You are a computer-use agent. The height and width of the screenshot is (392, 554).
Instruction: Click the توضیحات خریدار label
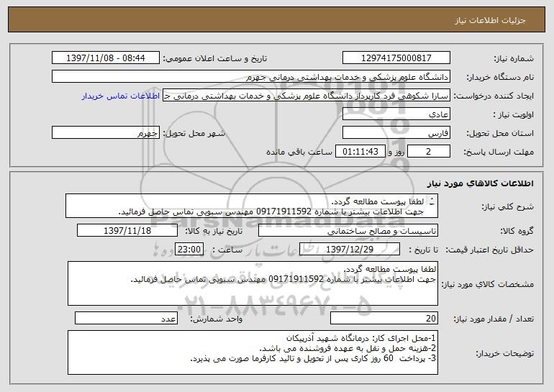coord(505,353)
